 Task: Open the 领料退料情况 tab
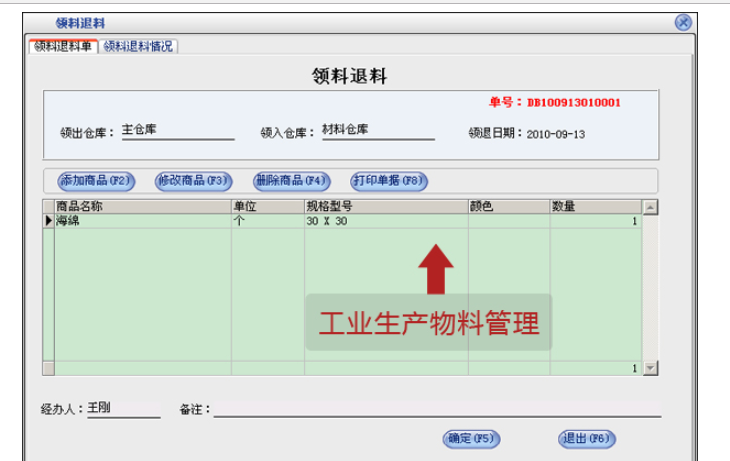coord(138,47)
